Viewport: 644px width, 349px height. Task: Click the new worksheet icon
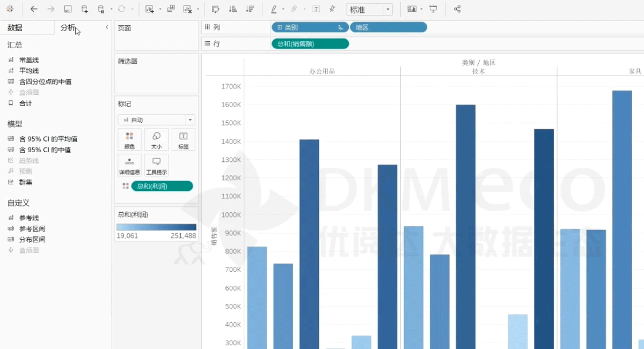(x=150, y=9)
